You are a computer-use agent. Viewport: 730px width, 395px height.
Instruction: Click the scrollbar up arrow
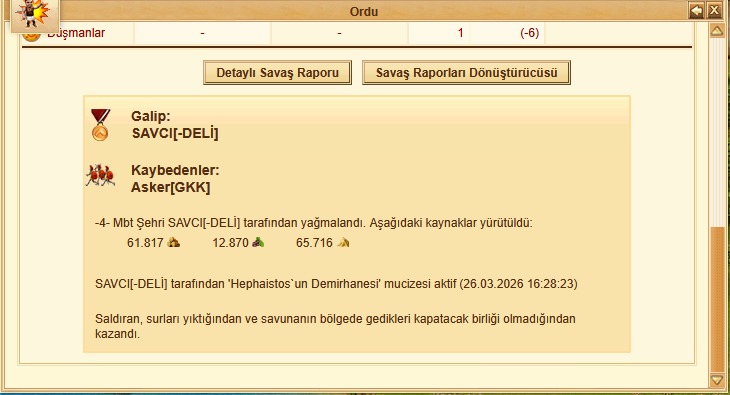pyautogui.click(x=717, y=31)
